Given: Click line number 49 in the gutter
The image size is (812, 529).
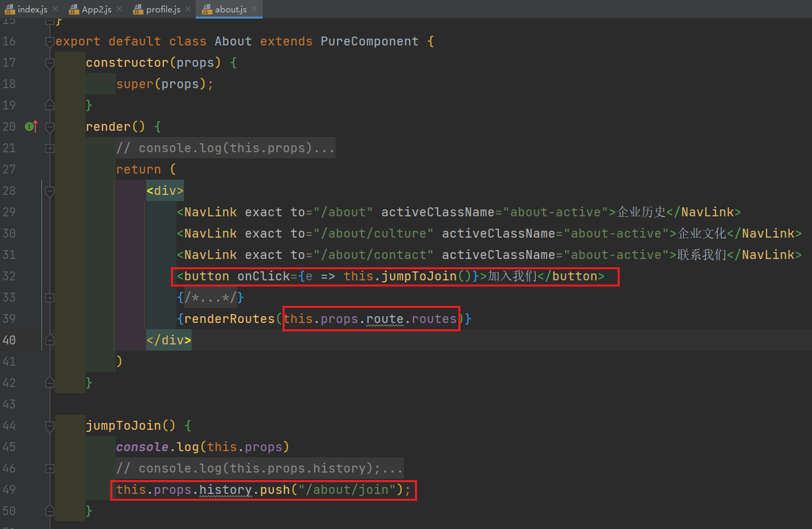Looking at the screenshot, I should tap(10, 490).
